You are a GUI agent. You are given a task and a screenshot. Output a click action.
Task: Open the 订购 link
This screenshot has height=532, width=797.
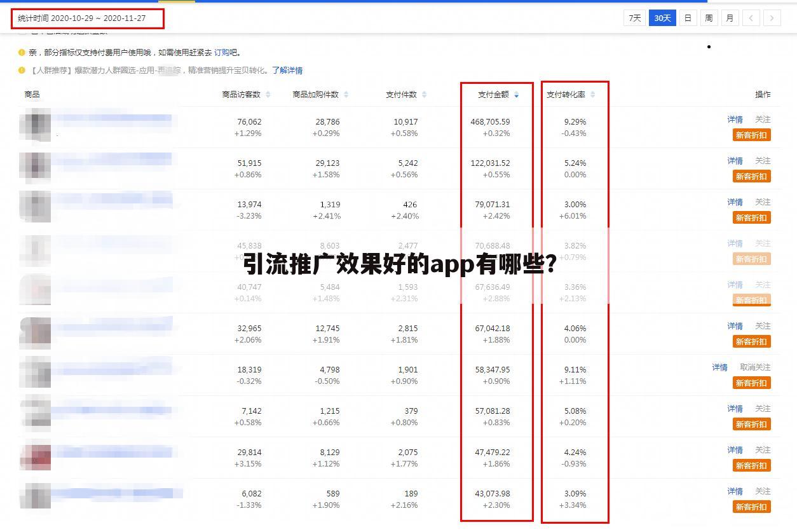coord(221,53)
